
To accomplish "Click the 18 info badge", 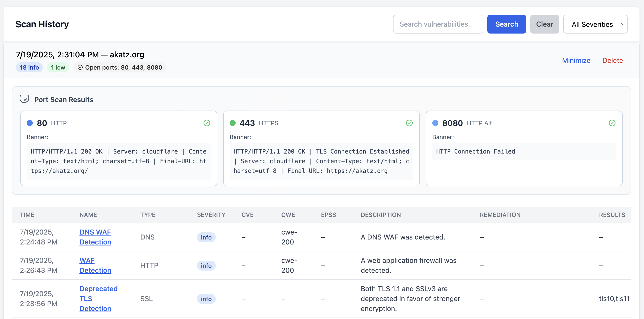I will [x=29, y=68].
